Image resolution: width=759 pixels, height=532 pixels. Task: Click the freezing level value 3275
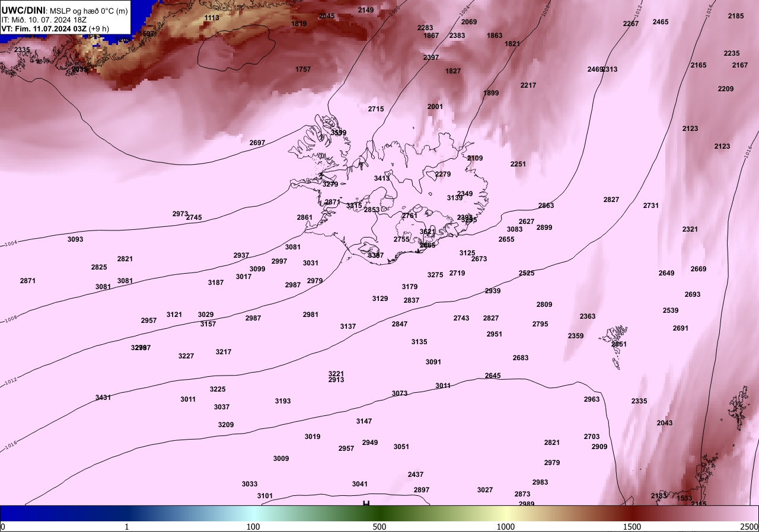pyautogui.click(x=435, y=275)
